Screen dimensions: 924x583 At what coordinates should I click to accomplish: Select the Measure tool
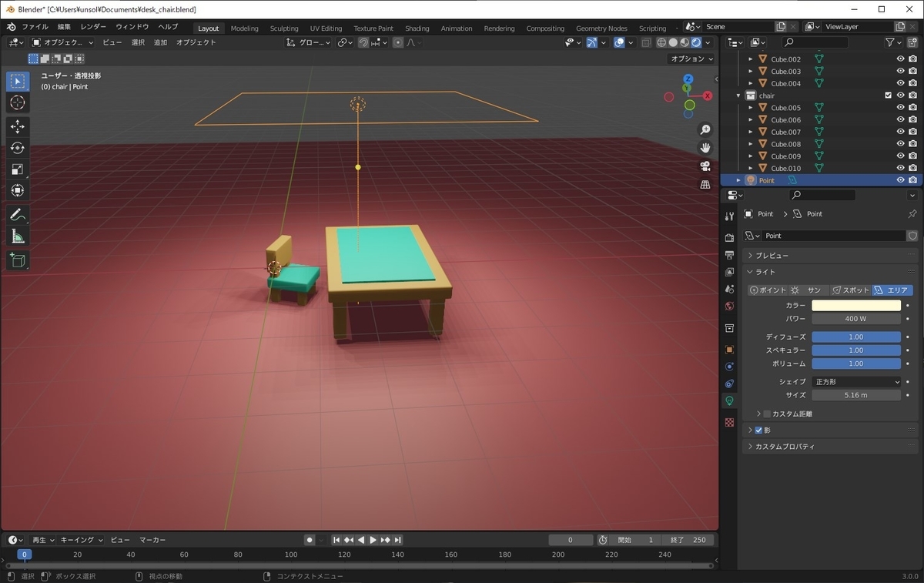point(18,236)
